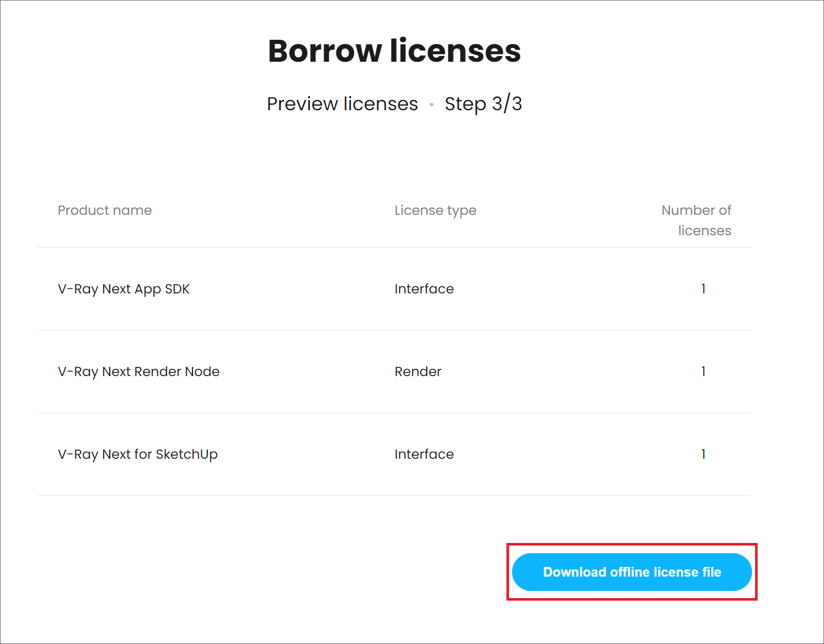Click the Interface label for SketchUp product
Image resolution: width=824 pixels, height=644 pixels.
coord(424,454)
